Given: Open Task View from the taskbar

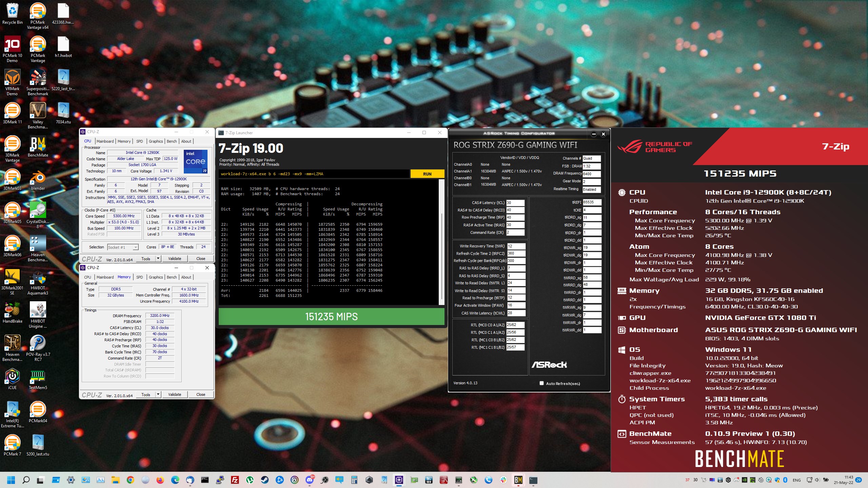Looking at the screenshot, I should tap(41, 480).
